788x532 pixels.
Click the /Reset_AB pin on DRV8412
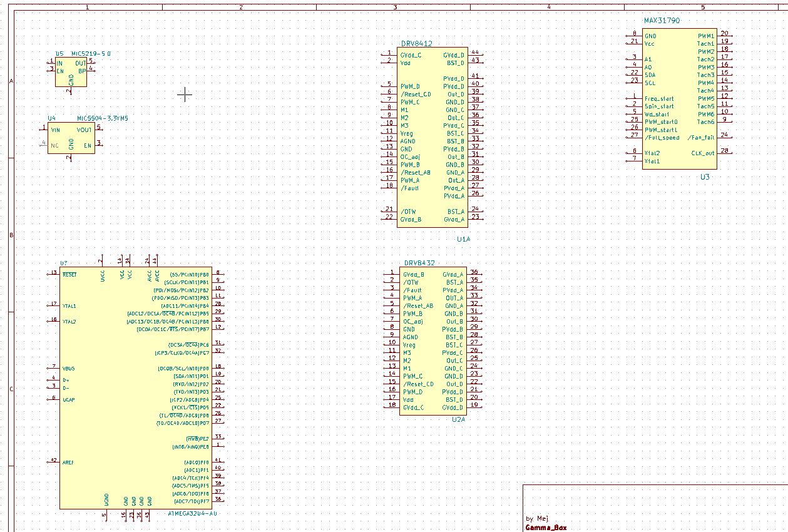[x=416, y=172]
